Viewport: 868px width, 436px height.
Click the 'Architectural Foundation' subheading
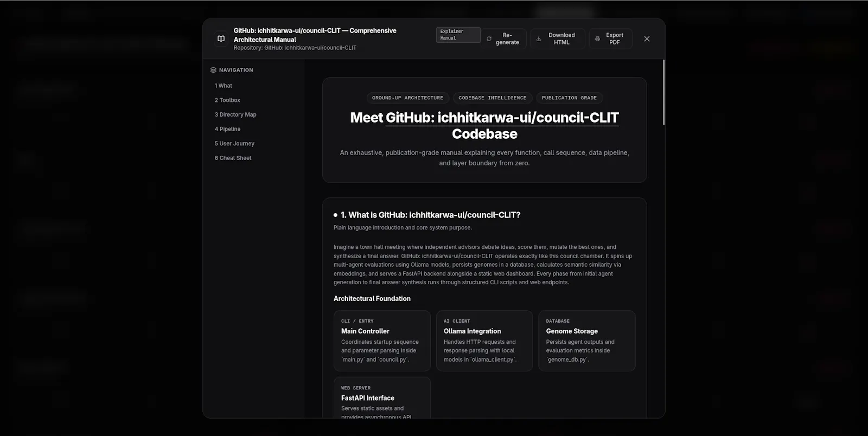[372, 299]
